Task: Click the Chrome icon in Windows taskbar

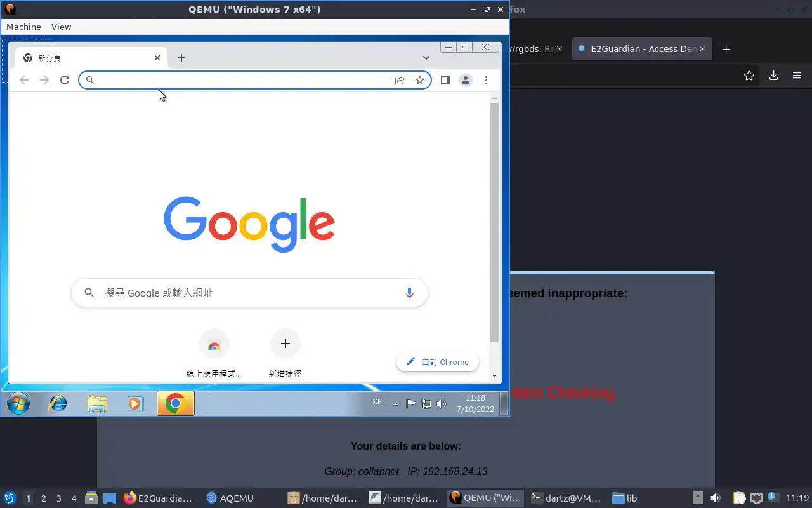Action: pos(176,404)
